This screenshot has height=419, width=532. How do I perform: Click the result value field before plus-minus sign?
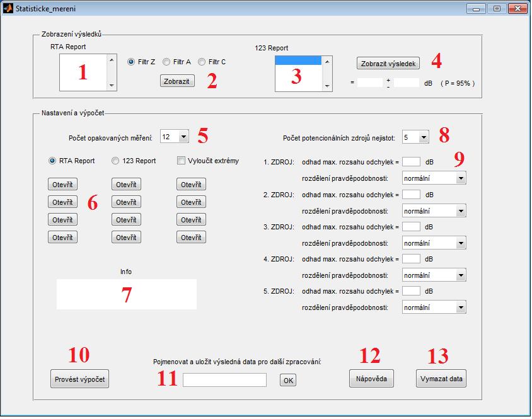pyautogui.click(x=370, y=83)
